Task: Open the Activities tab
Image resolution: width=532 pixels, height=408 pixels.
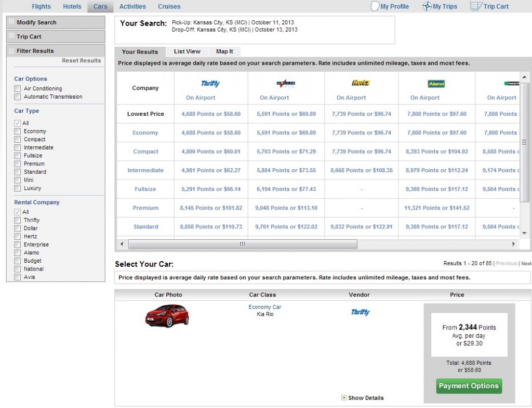Action: (x=132, y=6)
